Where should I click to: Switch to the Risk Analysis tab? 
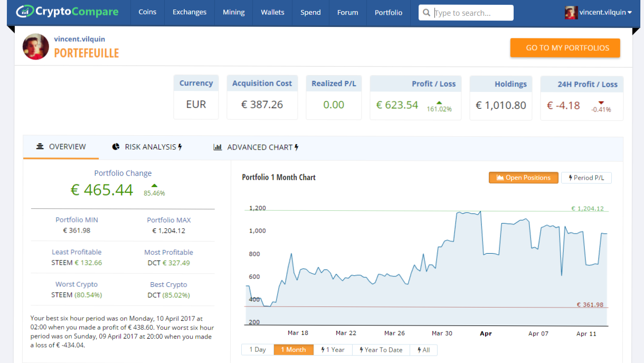pyautogui.click(x=147, y=147)
